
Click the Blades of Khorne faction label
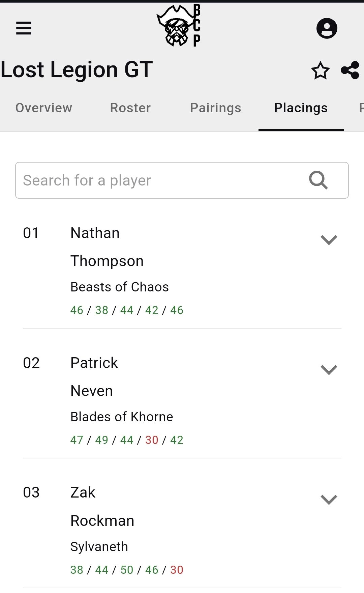click(122, 417)
